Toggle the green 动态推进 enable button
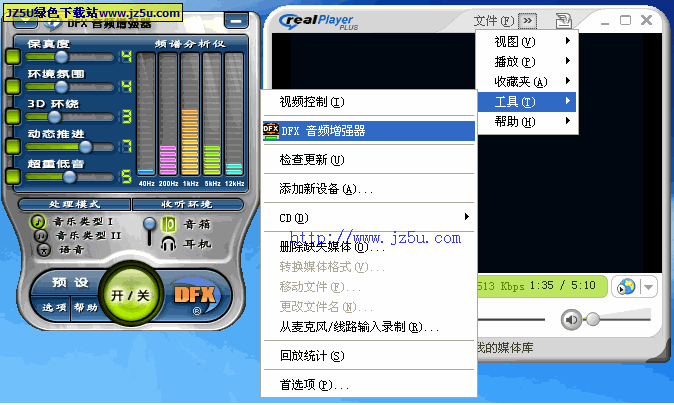 tap(13, 146)
